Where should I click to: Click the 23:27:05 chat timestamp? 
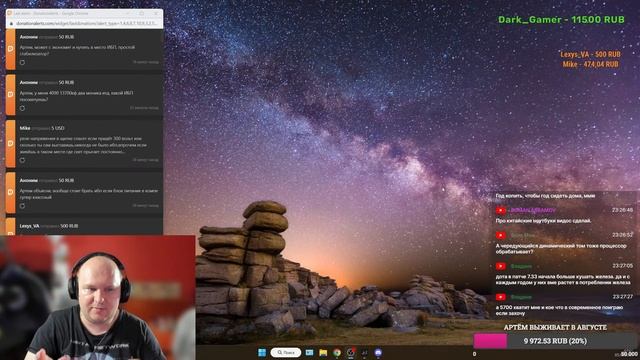pyautogui.click(x=622, y=266)
